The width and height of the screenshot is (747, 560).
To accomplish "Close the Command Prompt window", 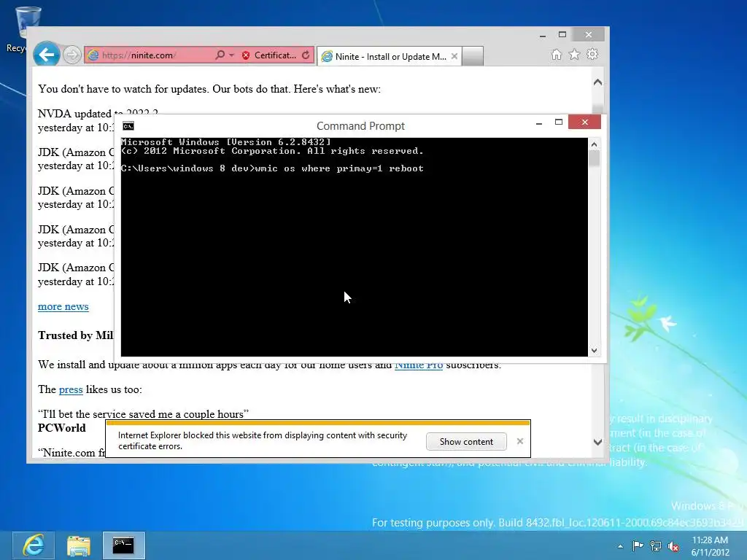I will pos(585,122).
